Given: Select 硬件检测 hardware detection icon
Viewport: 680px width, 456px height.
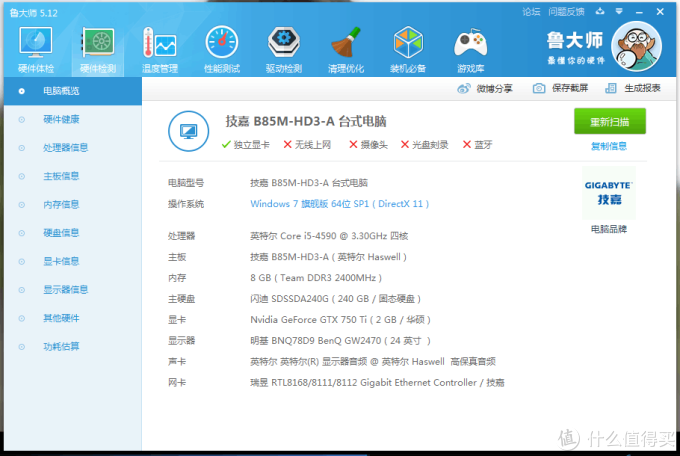Looking at the screenshot, I should tap(98, 49).
